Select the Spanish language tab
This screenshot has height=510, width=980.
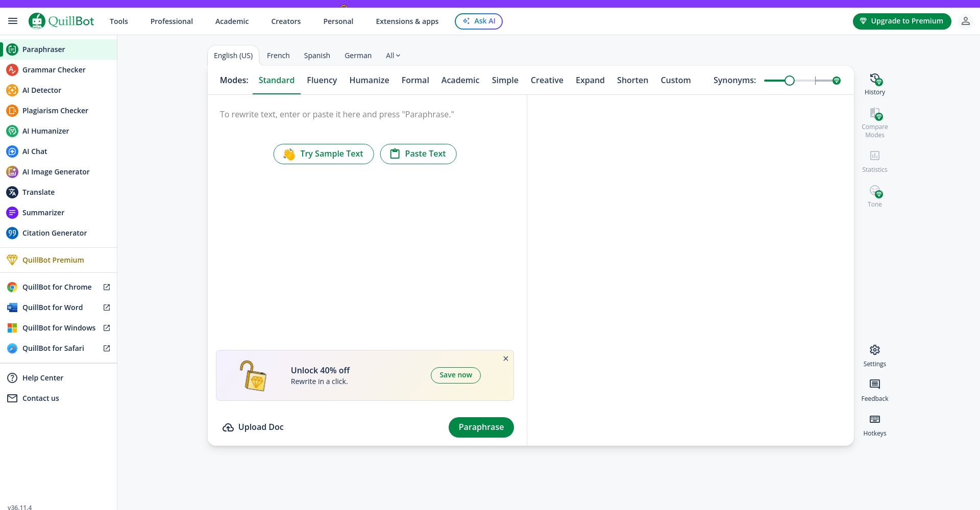(316, 56)
